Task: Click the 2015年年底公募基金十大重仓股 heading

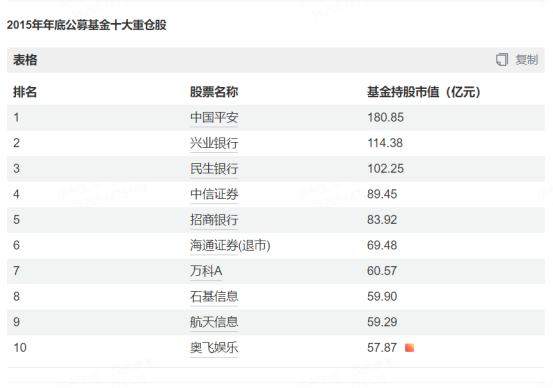Action: (x=86, y=25)
